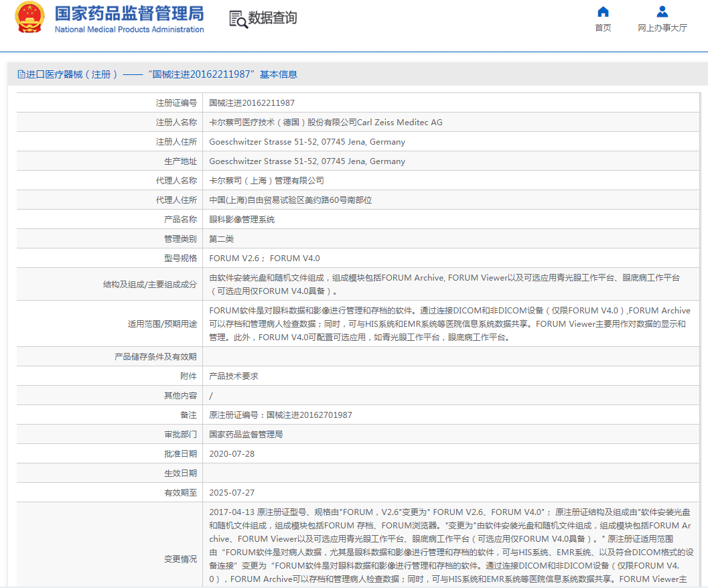Click the 生产地址 label
708x588 pixels.
tap(180, 161)
